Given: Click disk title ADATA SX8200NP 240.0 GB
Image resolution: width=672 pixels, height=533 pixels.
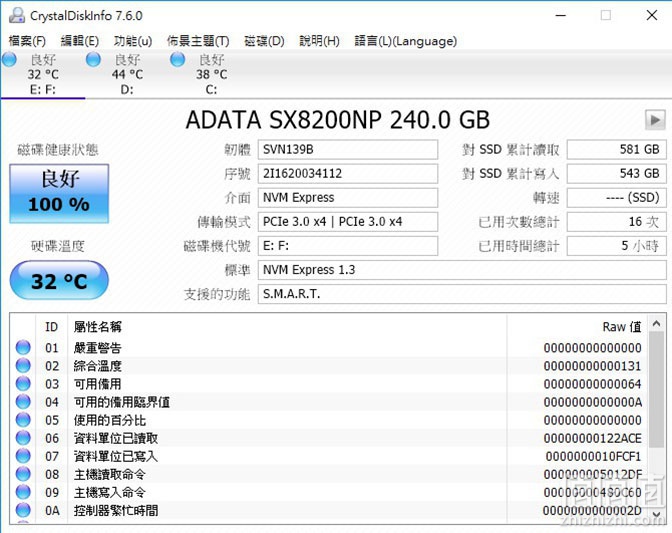Looking at the screenshot, I should pyautogui.click(x=338, y=120).
